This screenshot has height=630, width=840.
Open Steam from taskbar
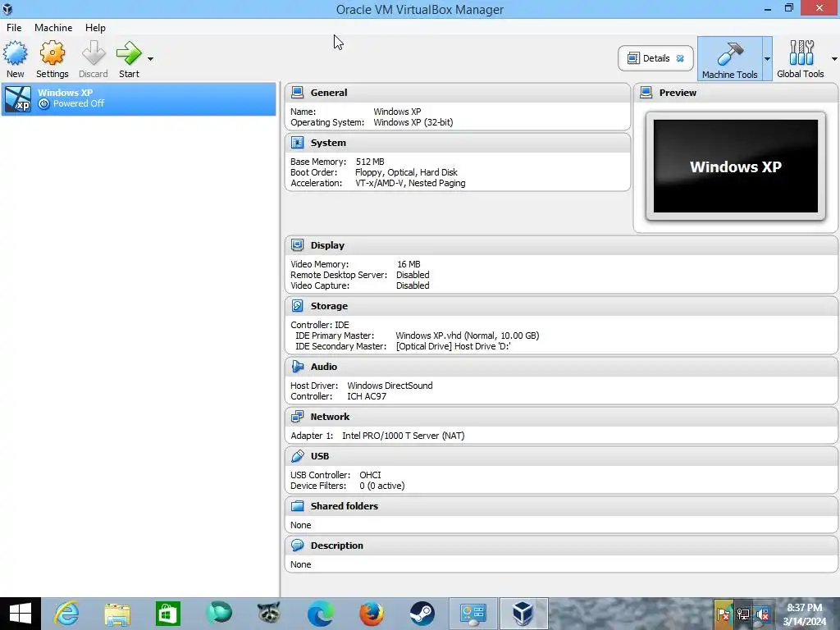click(x=422, y=614)
